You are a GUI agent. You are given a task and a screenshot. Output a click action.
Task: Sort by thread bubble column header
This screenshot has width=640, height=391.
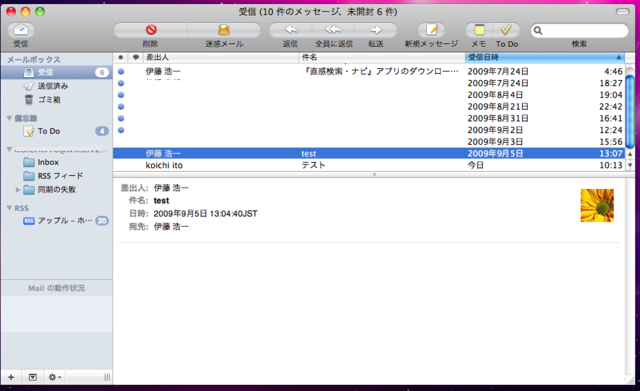click(136, 58)
